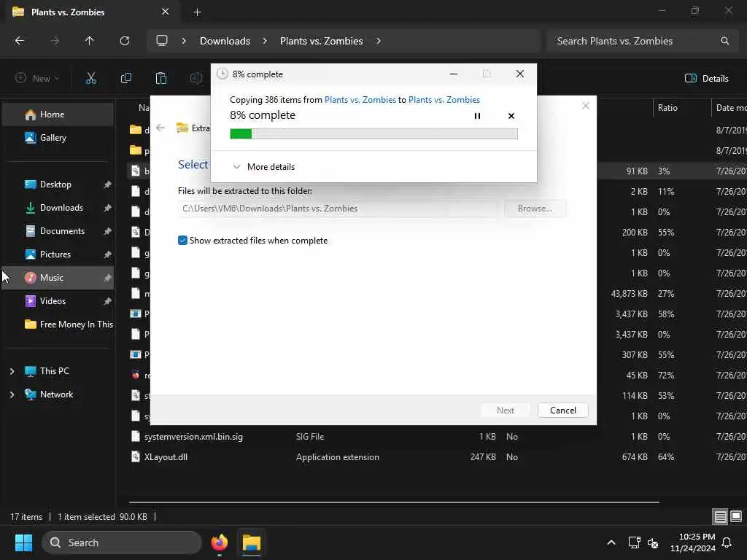Screen dimensions: 747x560
Task: Open Documents in the sidebar
Action: click(58, 231)
